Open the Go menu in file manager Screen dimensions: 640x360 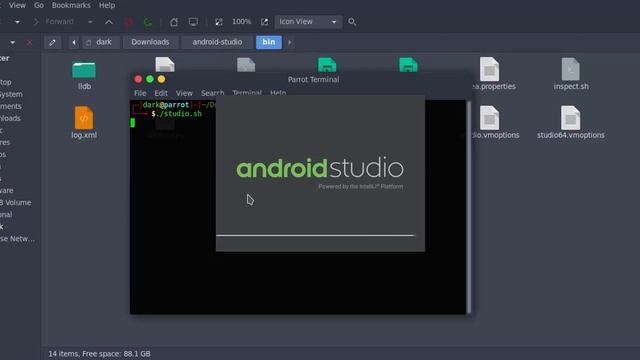tap(39, 5)
